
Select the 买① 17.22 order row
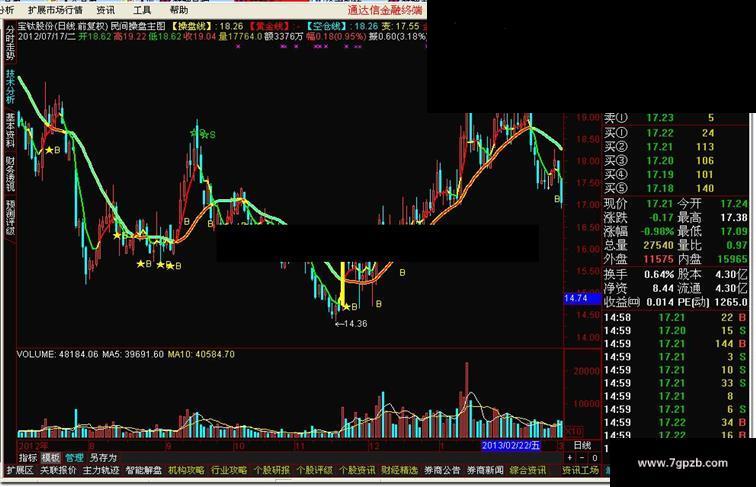(675, 133)
